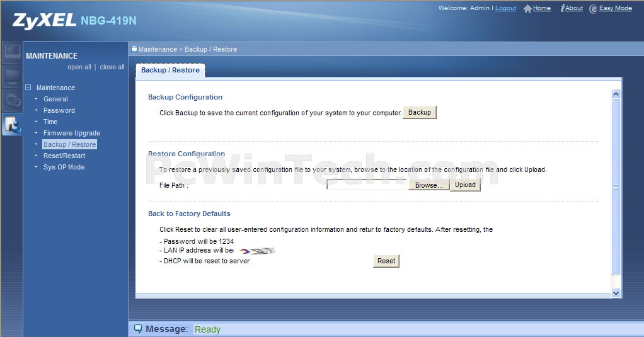The width and height of the screenshot is (644, 337).
Task: Open the Time settings item
Action: coord(50,122)
